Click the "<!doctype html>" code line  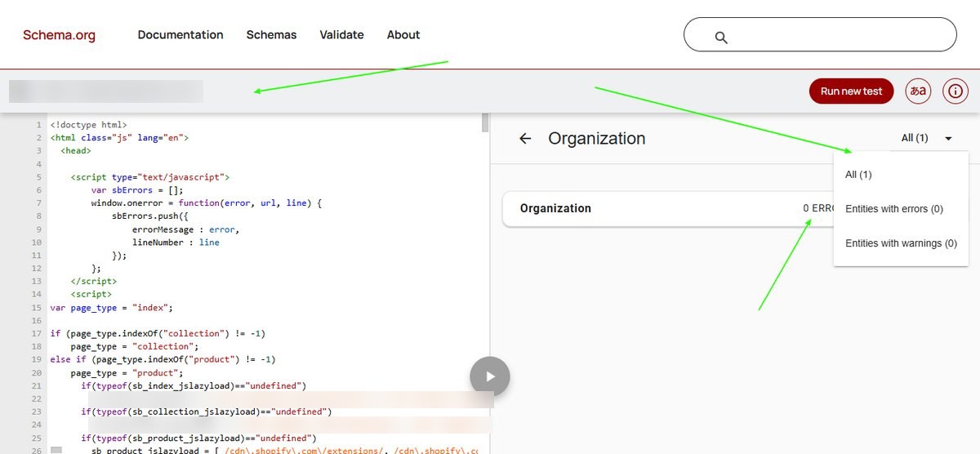pyautogui.click(x=88, y=125)
